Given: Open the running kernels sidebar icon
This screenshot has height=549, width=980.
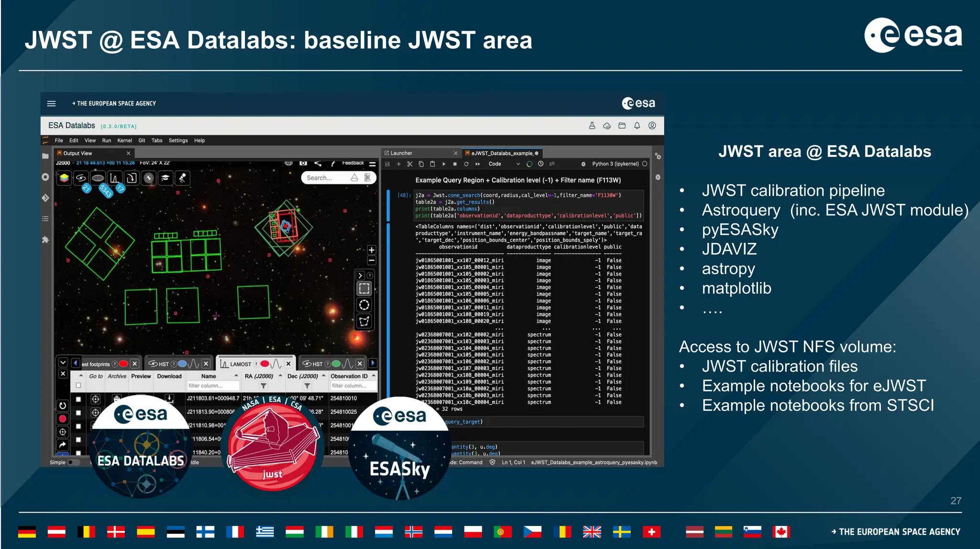Looking at the screenshot, I should point(45,177).
